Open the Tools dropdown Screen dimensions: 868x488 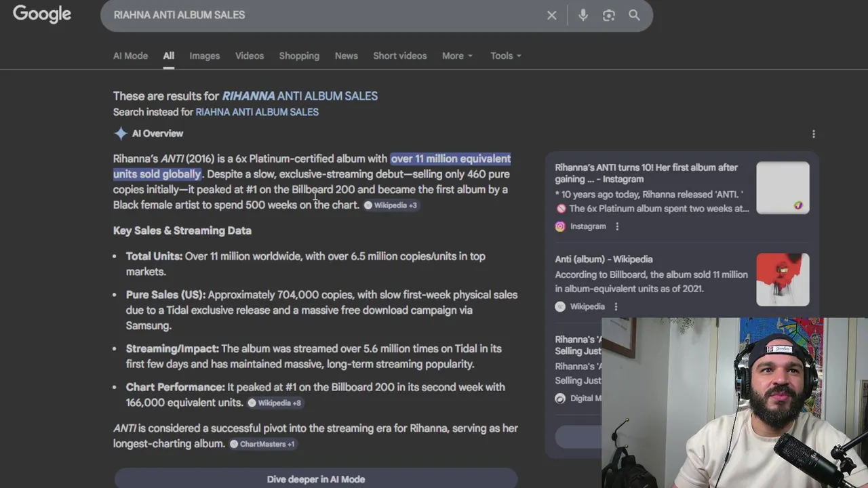click(506, 56)
